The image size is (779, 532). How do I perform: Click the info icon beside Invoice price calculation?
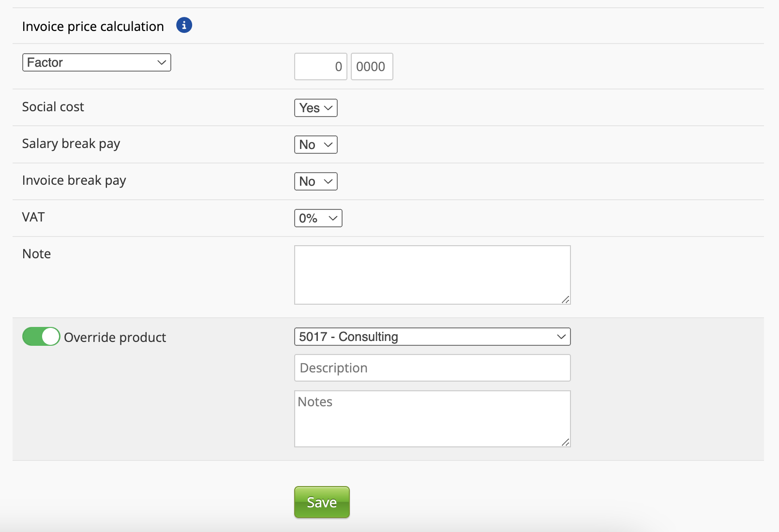(x=184, y=25)
